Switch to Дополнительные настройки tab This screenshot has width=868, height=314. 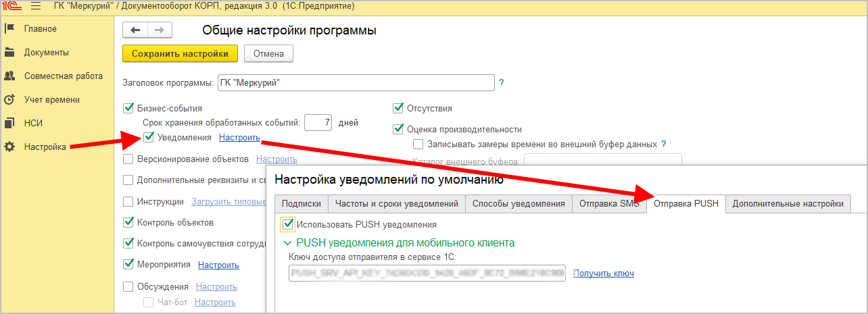click(x=788, y=204)
